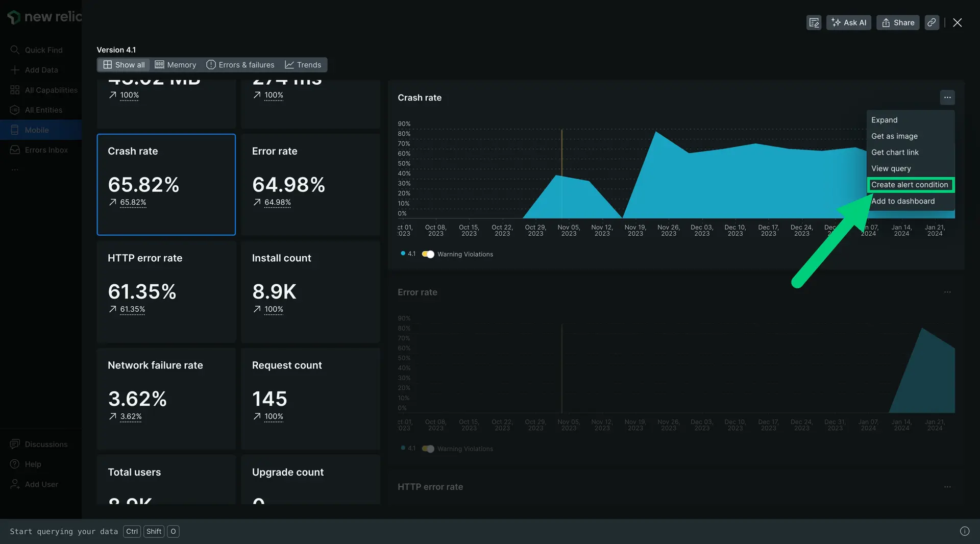Click Add User in the sidebar
Screen dimensions: 980x544
tap(41, 484)
